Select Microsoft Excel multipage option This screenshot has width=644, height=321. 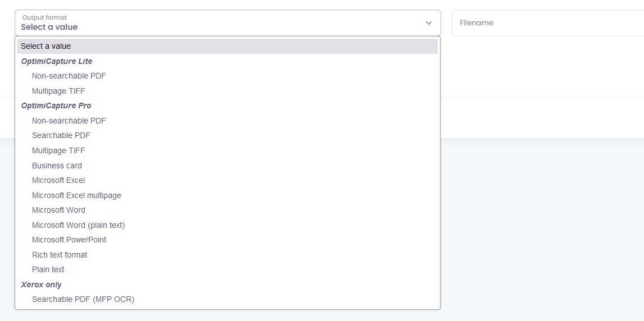tap(228, 195)
